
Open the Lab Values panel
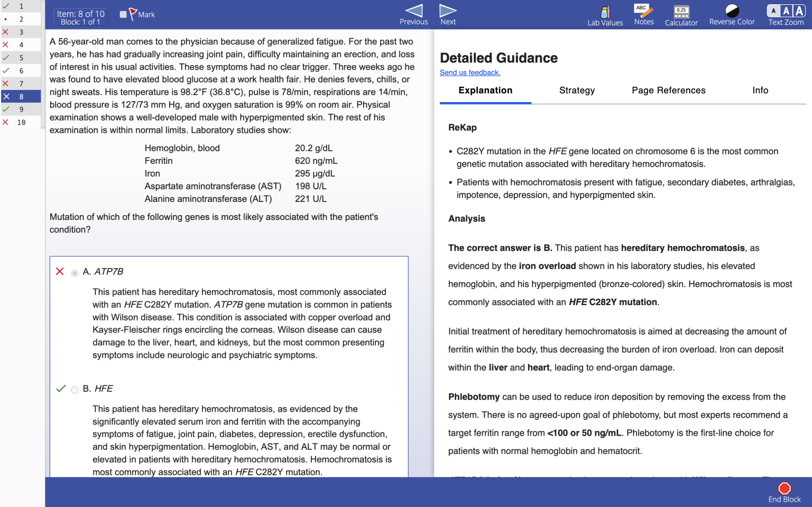(x=604, y=14)
